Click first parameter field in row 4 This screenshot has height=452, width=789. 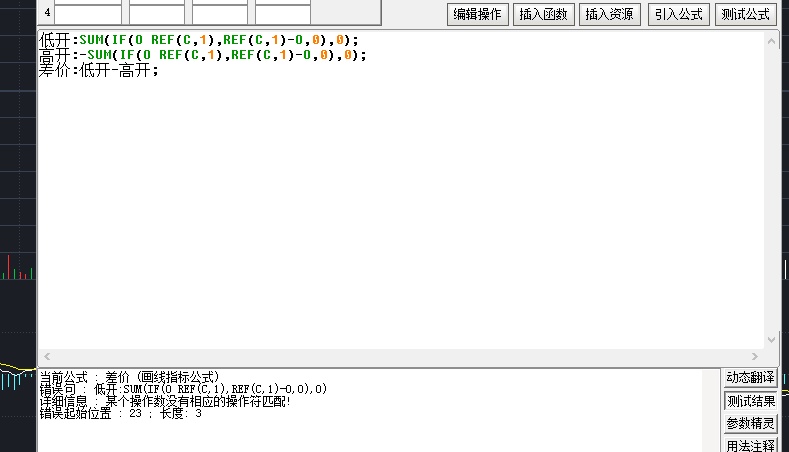88,14
